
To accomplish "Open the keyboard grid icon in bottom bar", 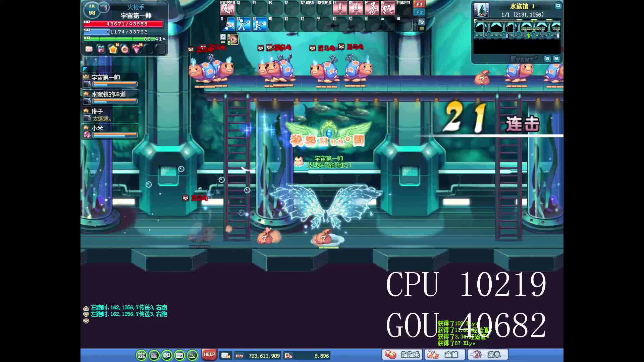I will (141, 355).
